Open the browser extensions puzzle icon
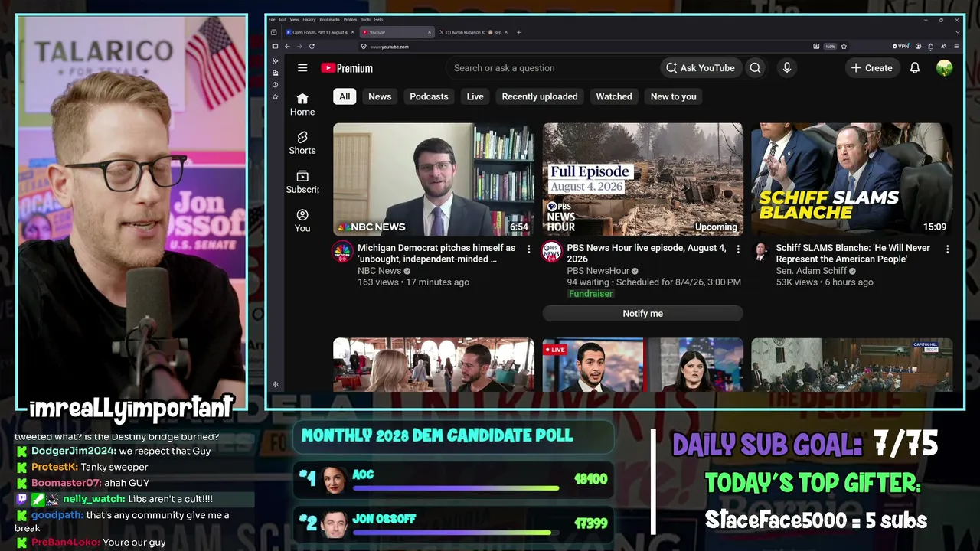 (x=930, y=47)
